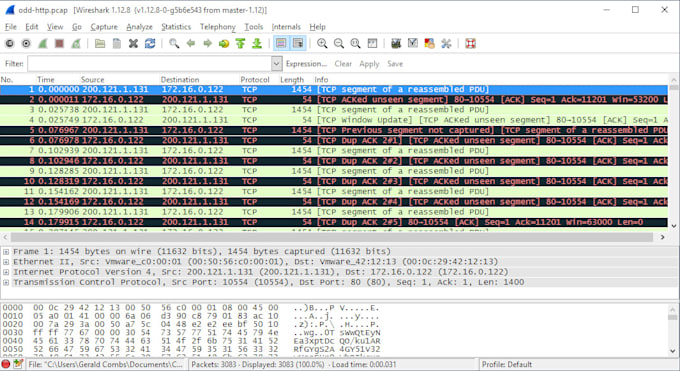Screen dimensions: 680x371
Task: Edit coloring rules icon
Action: pos(429,43)
